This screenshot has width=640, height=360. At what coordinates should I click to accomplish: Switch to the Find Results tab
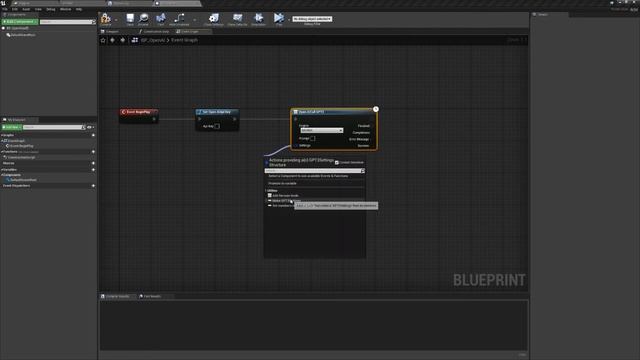click(152, 296)
